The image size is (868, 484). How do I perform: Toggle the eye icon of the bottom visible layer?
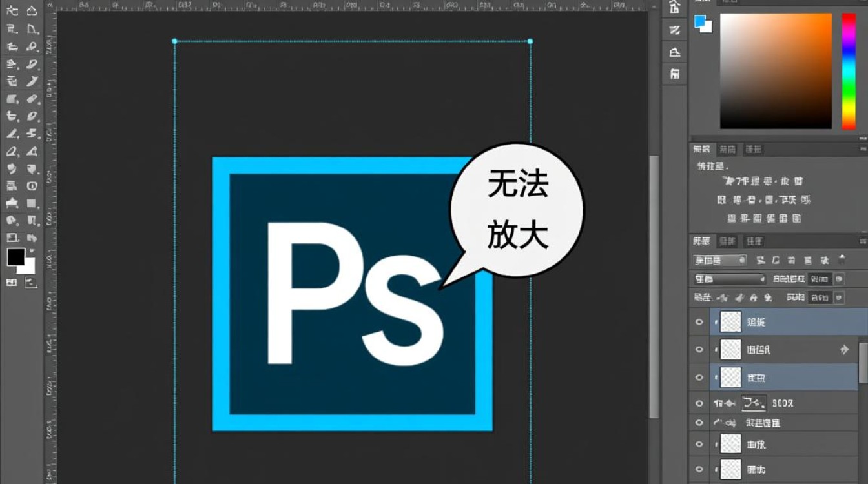click(699, 469)
